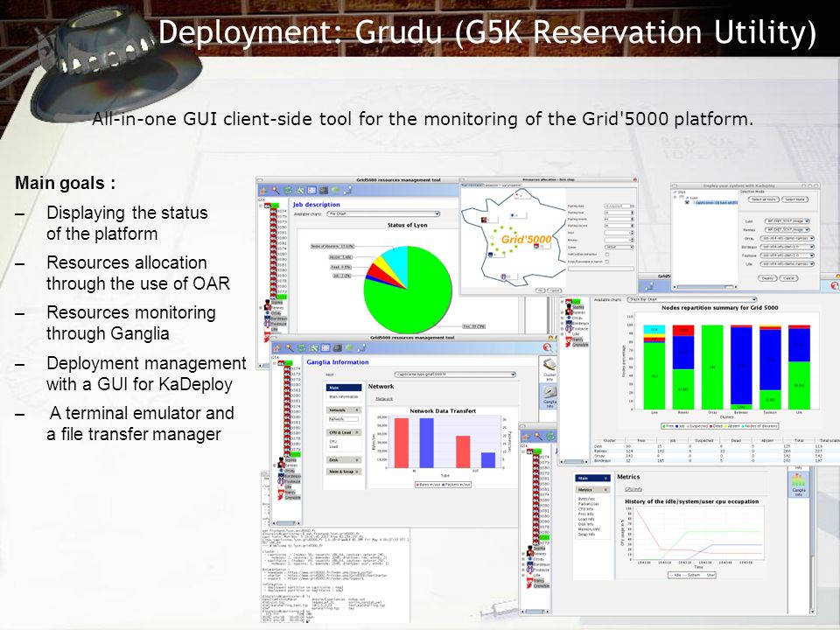Viewport: 840px width, 630px height.
Task: Open Ganglia Info side icon in Ganglia window
Action: click(549, 396)
